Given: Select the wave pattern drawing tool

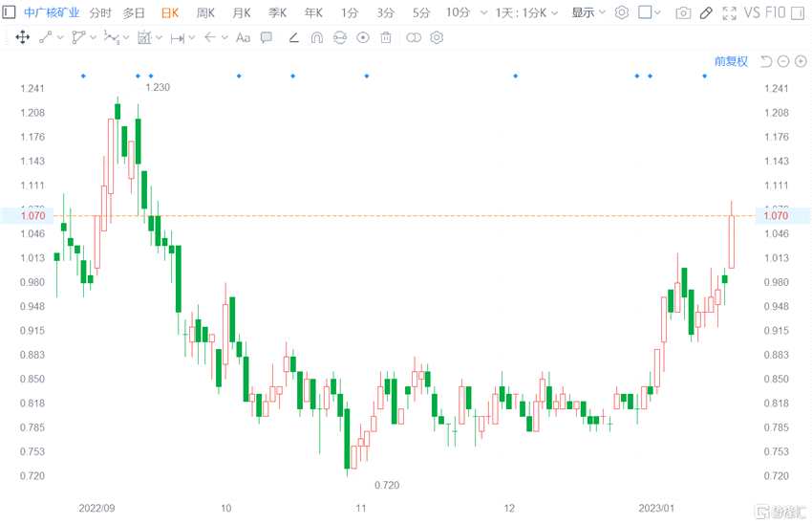Looking at the screenshot, I should (x=112, y=37).
